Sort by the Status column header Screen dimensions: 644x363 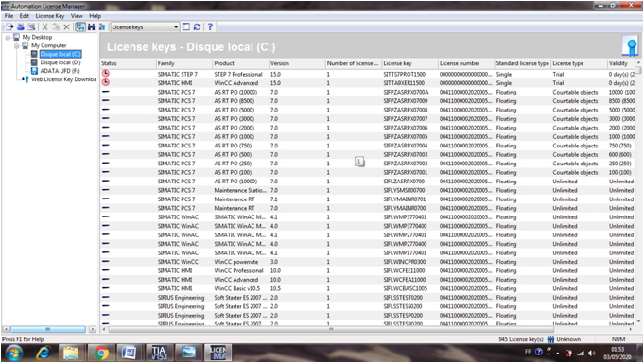click(129, 63)
